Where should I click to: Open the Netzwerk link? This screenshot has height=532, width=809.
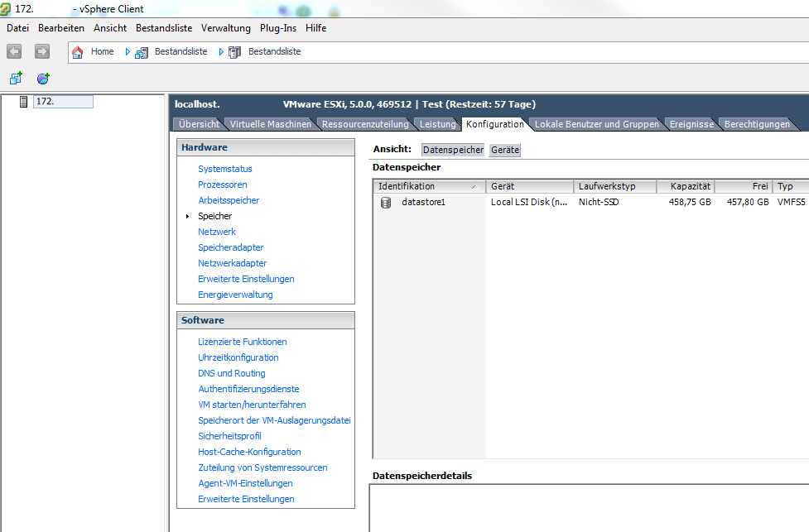217,232
